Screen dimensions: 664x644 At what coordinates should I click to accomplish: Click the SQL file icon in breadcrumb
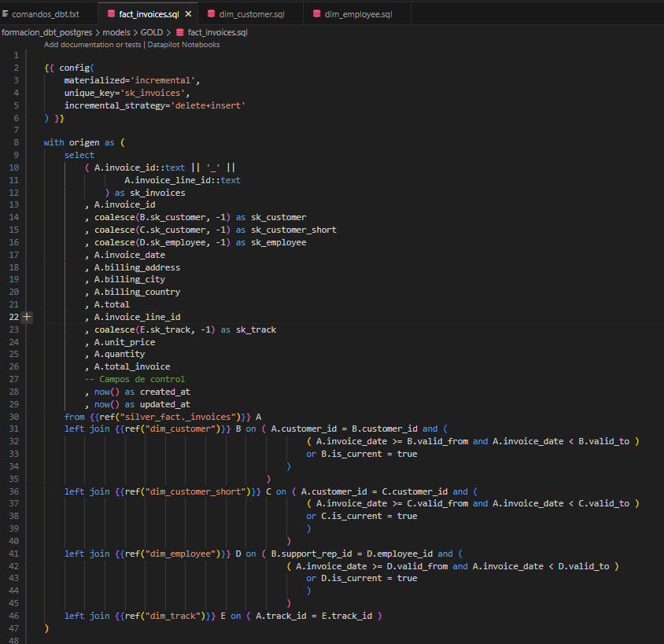point(179,32)
